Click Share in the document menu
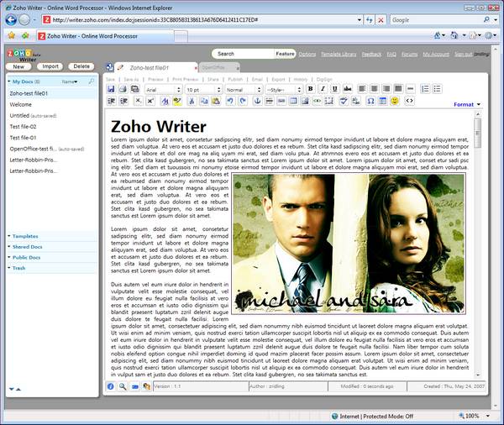This screenshot has height=425, width=504. [x=213, y=80]
